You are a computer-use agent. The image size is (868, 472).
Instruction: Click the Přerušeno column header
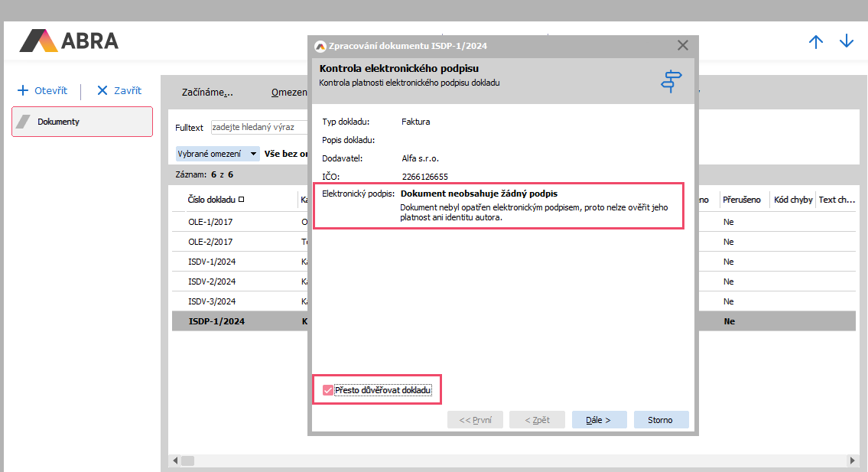tap(741, 200)
